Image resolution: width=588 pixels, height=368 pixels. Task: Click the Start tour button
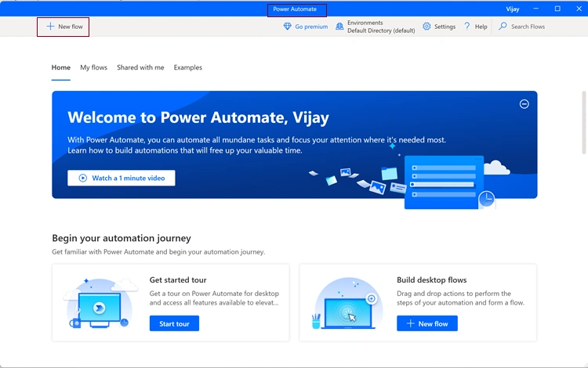174,323
